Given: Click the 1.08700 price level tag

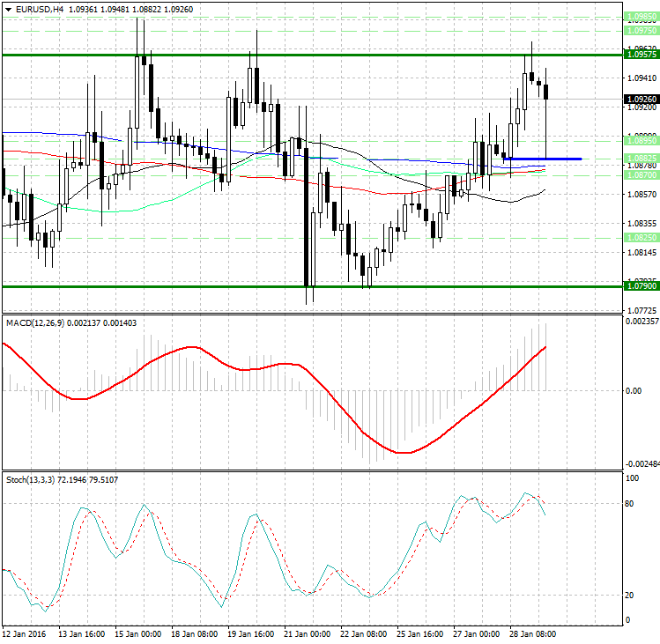Looking at the screenshot, I should point(641,175).
